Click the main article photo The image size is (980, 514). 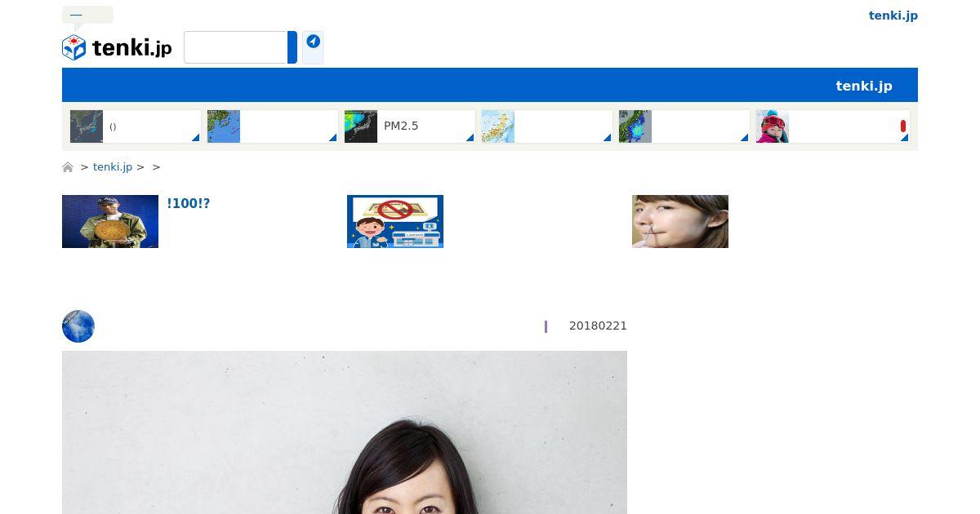tap(345, 432)
